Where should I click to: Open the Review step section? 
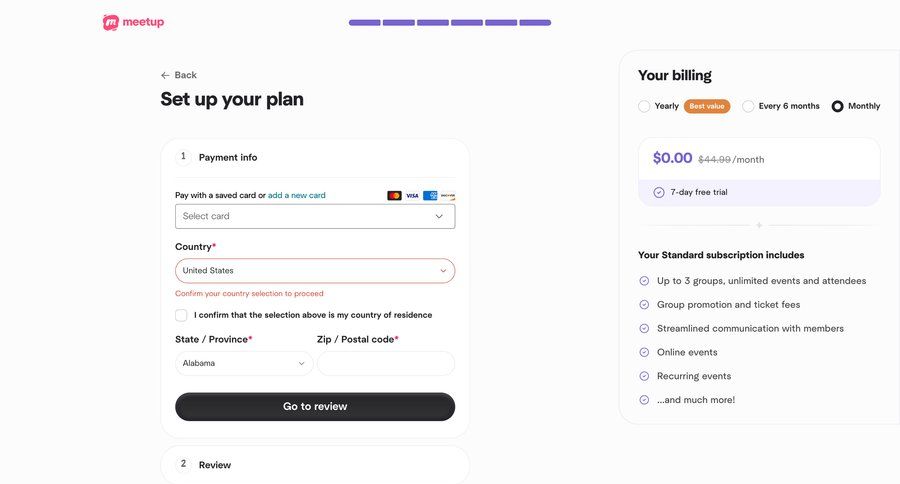click(215, 465)
